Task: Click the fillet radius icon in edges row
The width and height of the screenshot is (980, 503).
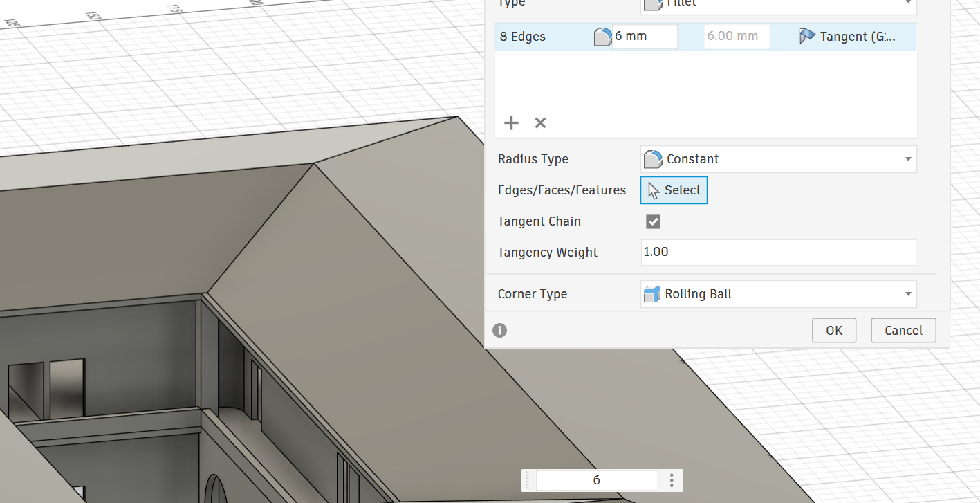Action: point(603,37)
